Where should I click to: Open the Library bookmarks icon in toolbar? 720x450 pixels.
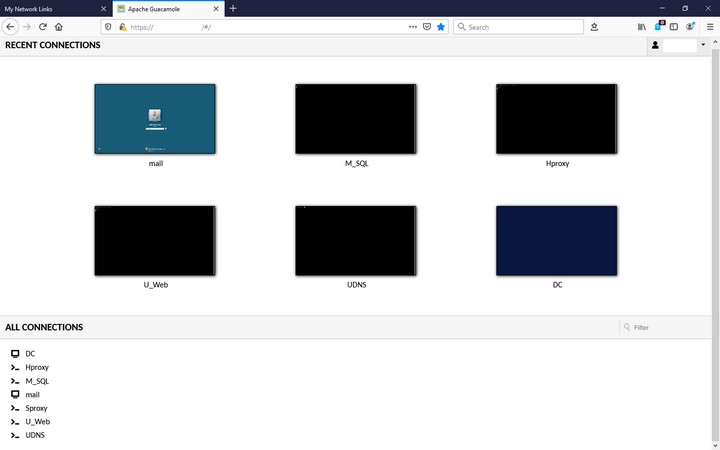coord(642,27)
